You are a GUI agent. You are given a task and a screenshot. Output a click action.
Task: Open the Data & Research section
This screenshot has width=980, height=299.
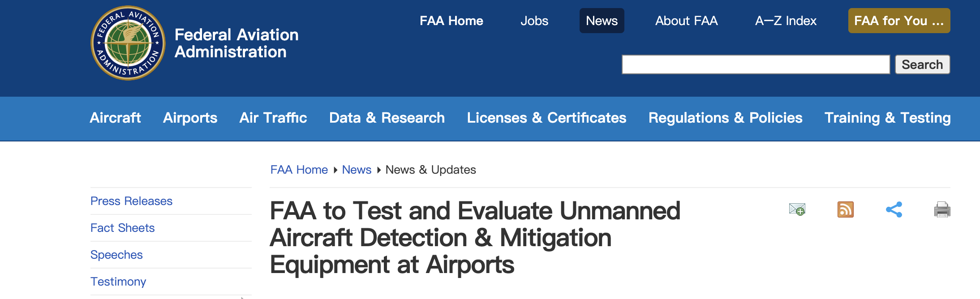[x=387, y=118]
